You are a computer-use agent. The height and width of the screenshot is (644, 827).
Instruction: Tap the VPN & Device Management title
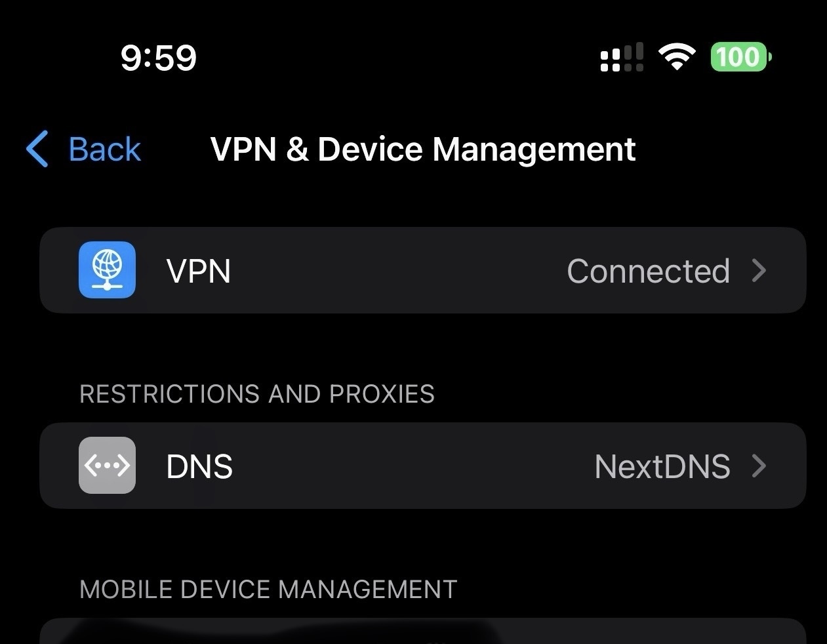tap(422, 149)
